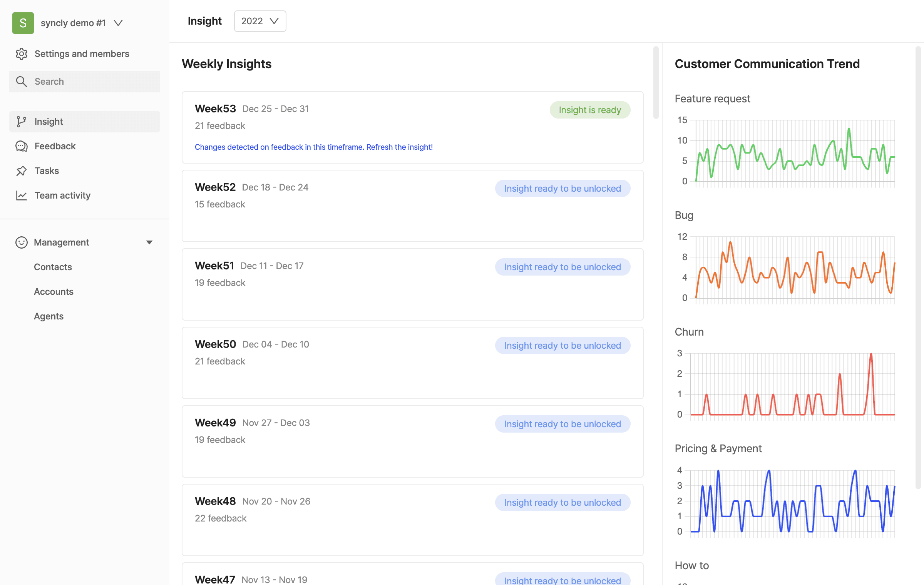Viewport: 924px width, 585px height.
Task: Select the Contacts menu item
Action: pos(53,267)
